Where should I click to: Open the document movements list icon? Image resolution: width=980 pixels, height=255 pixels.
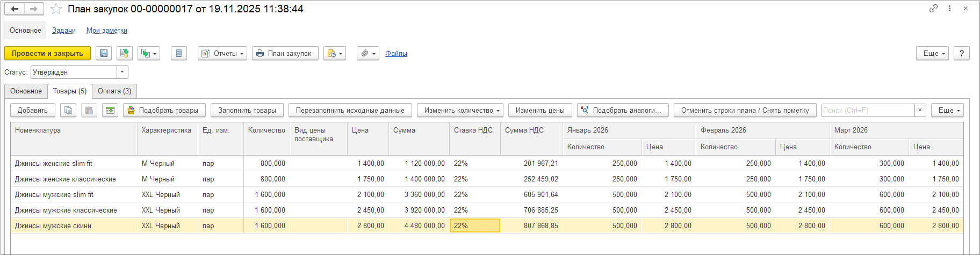179,54
